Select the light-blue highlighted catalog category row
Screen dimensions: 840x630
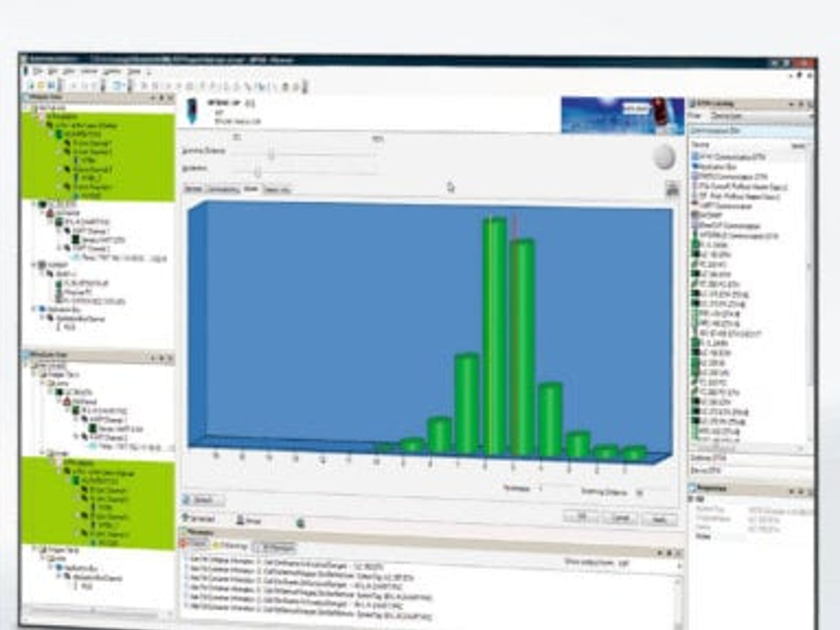pos(751,131)
